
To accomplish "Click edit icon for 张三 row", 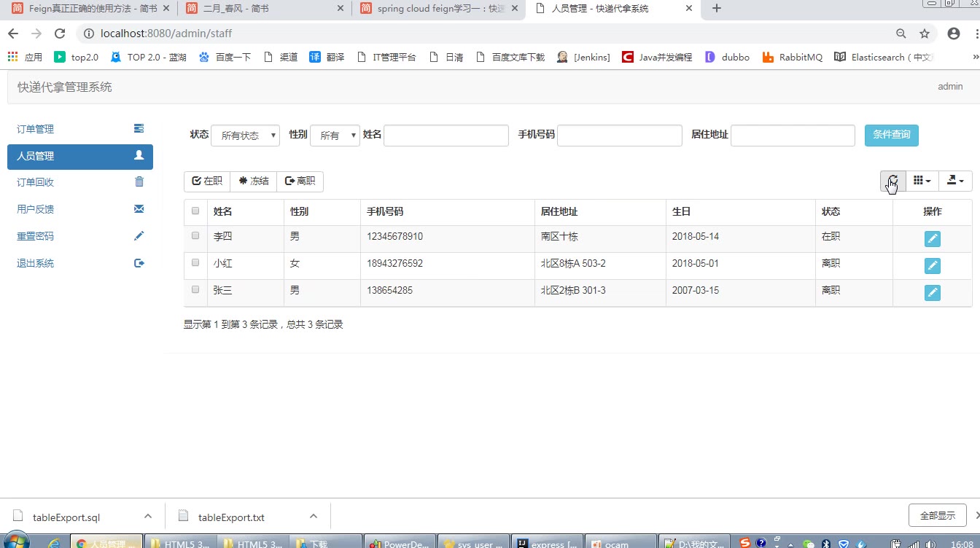I will (x=932, y=293).
